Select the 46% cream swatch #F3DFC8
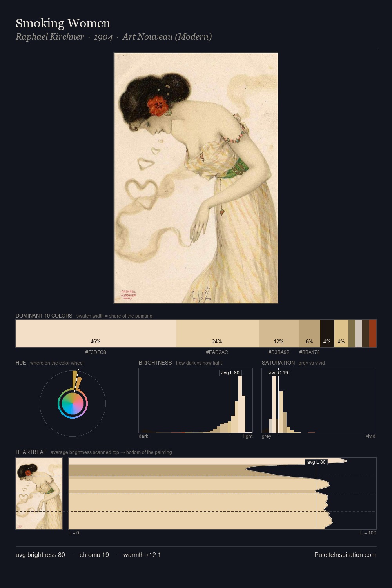The height and width of the screenshot is (588, 392). coord(96,334)
